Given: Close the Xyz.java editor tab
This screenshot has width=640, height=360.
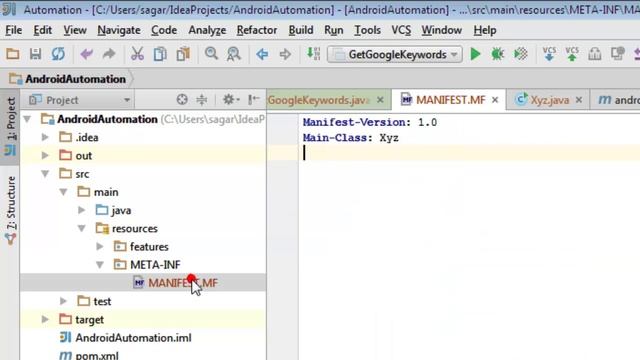Looking at the screenshot, I should (x=579, y=100).
